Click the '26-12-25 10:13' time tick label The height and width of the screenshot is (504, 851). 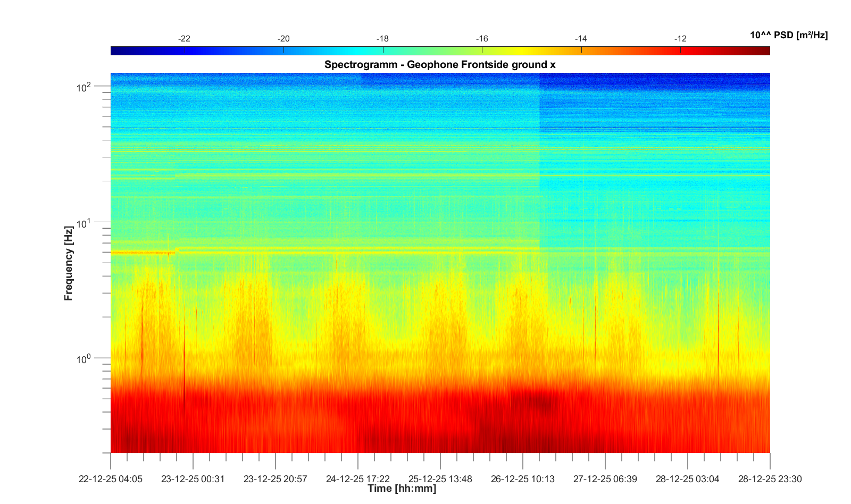point(523,479)
